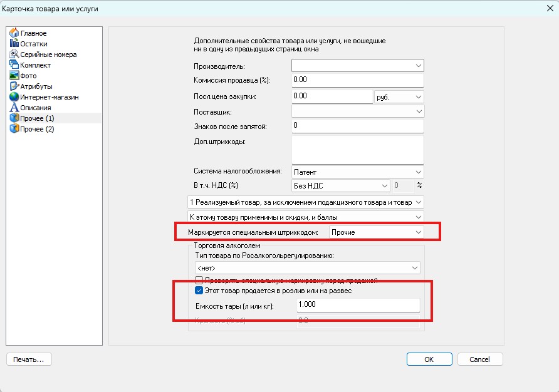Enable "Проверять специальную маркировку" checkbox

pos(199,280)
